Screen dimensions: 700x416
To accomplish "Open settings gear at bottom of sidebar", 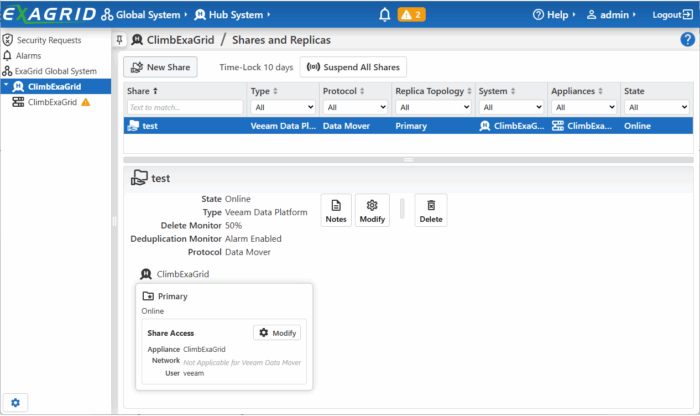I will point(15,402).
